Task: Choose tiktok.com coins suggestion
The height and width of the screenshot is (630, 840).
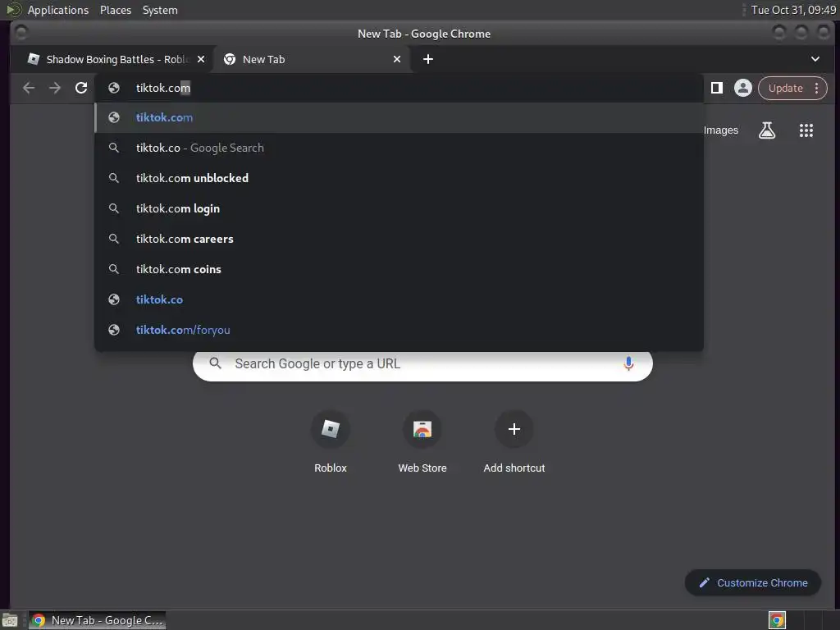Action: pos(399,269)
